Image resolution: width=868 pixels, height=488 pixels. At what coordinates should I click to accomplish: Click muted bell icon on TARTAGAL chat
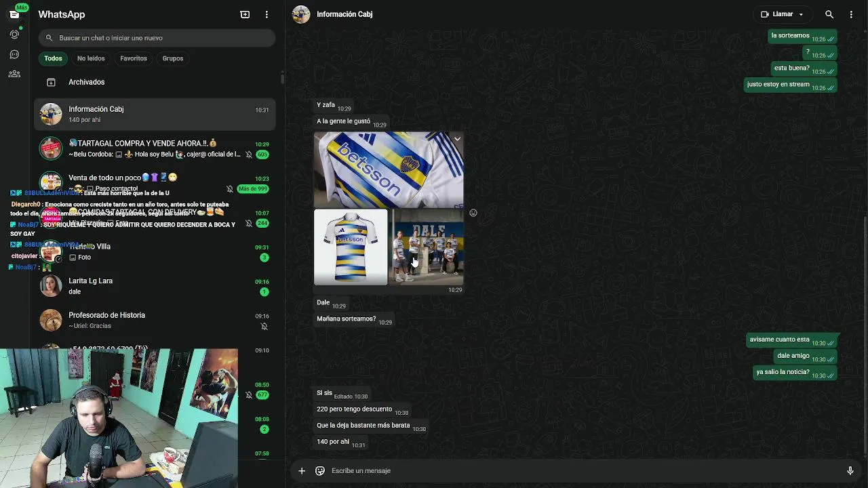(249, 155)
